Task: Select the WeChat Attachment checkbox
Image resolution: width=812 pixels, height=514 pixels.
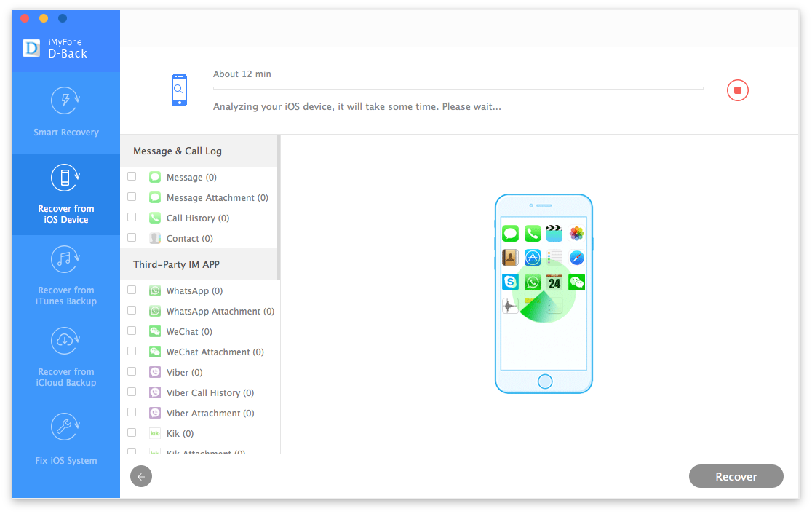Action: [132, 351]
